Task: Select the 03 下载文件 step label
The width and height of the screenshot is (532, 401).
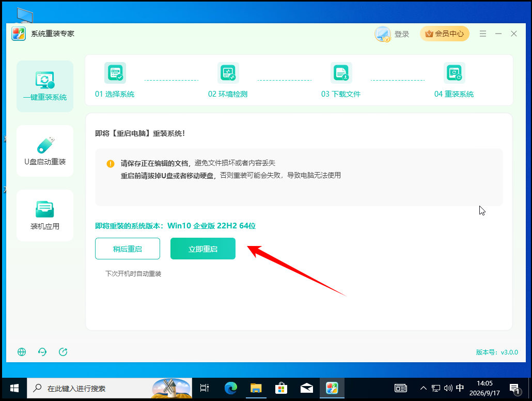Action: (341, 94)
